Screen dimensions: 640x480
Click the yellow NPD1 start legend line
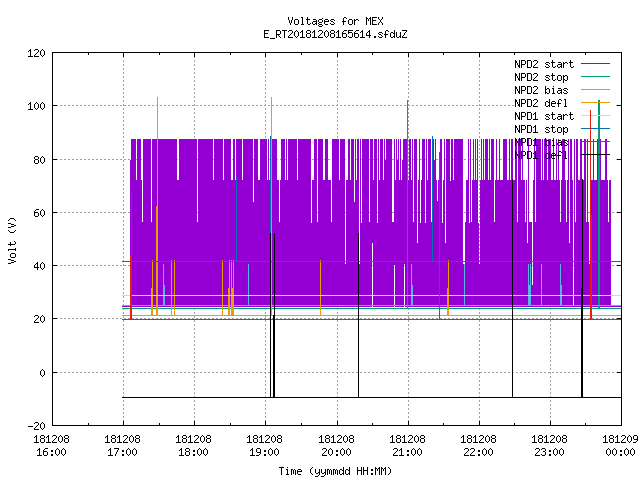(596, 116)
